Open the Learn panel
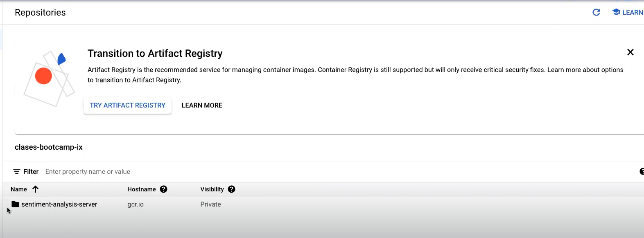Screen dimensions: 644x238 628,12
